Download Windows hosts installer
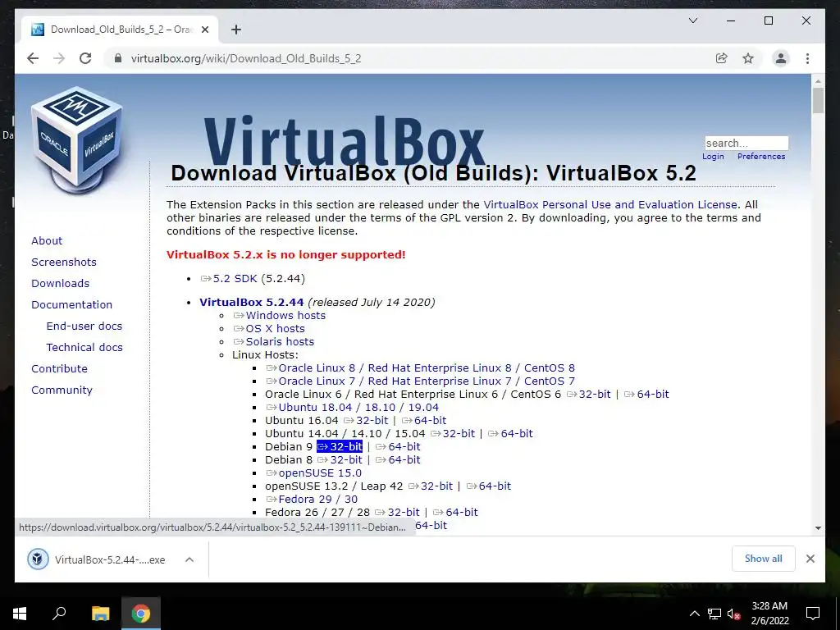840x630 pixels. (280, 316)
